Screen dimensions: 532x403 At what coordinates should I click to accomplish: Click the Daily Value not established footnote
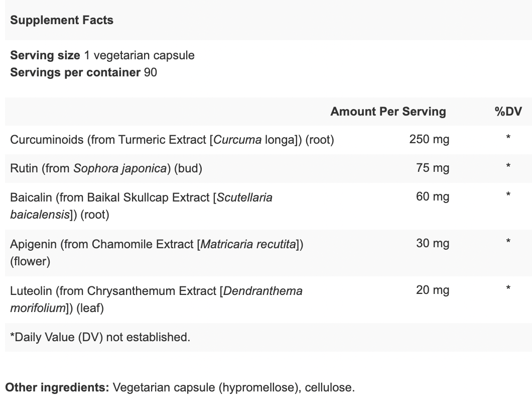(100, 337)
